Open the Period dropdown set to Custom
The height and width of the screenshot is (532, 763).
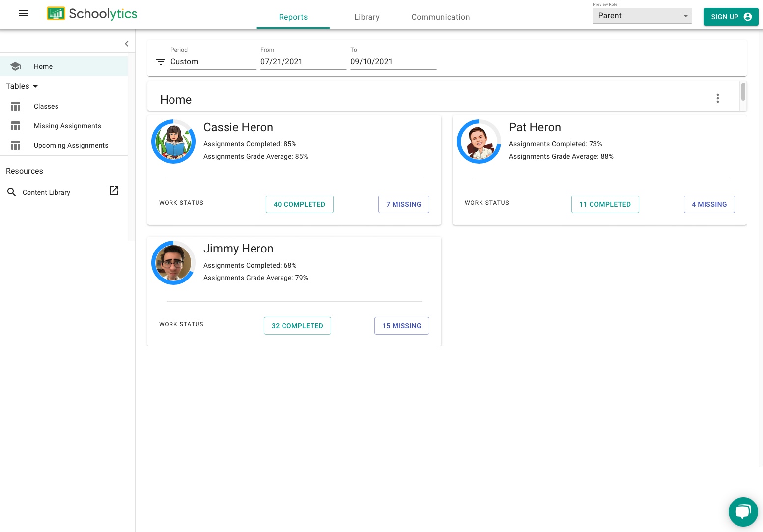[x=213, y=62]
